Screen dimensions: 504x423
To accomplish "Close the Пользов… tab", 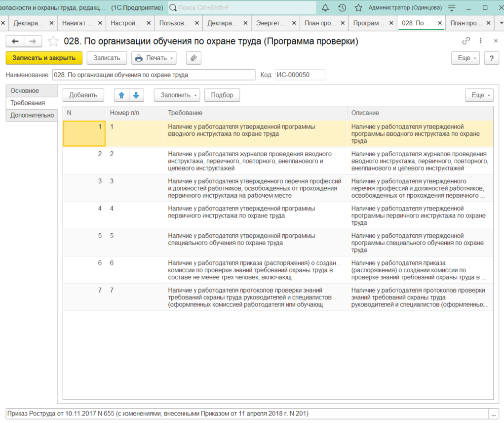I will point(197,23).
